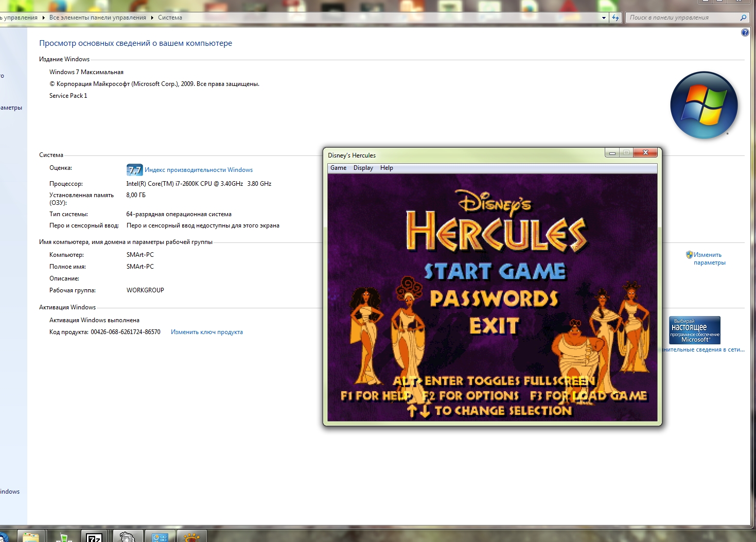Open the 7z icon on the taskbar
The width and height of the screenshot is (756, 542).
point(94,536)
